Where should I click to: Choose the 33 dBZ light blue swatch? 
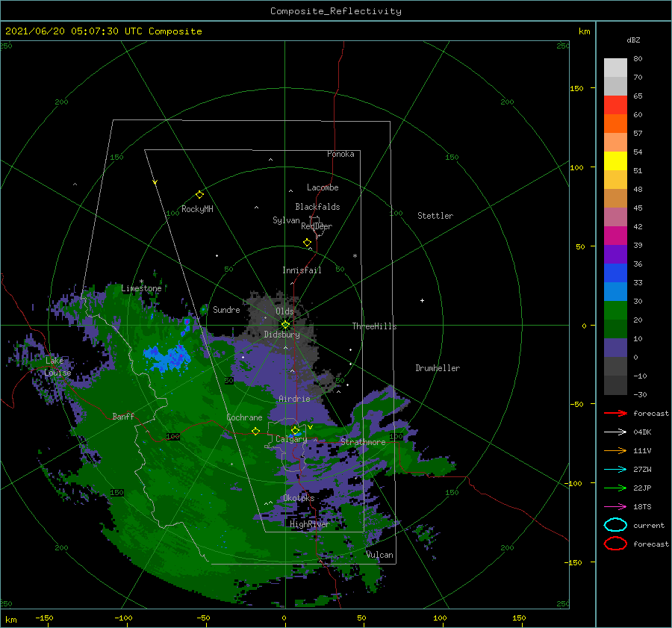click(615, 291)
